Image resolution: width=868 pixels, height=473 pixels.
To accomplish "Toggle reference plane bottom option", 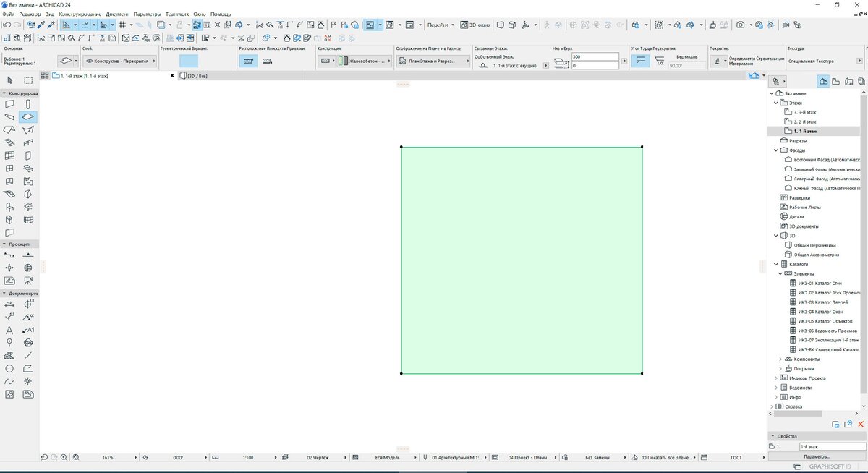I will click(x=267, y=61).
